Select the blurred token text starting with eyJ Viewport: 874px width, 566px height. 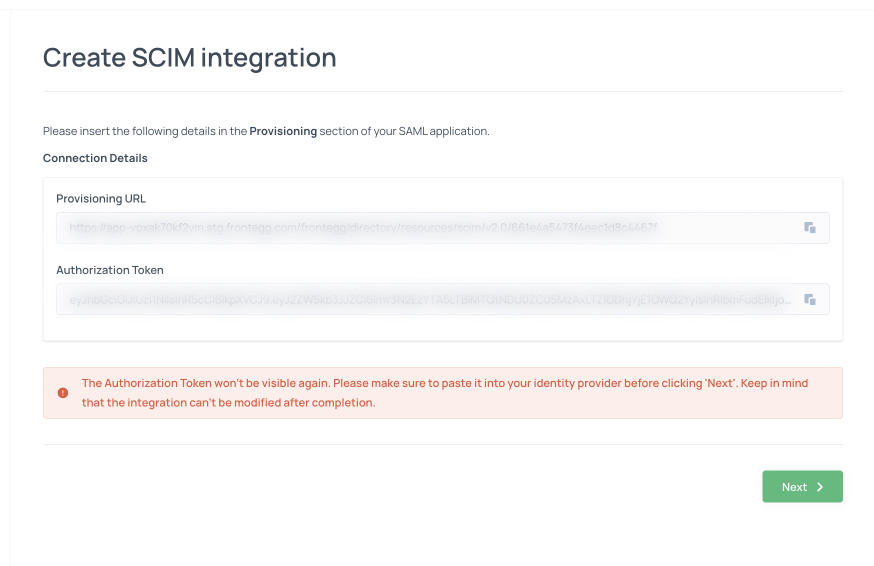tap(430, 299)
